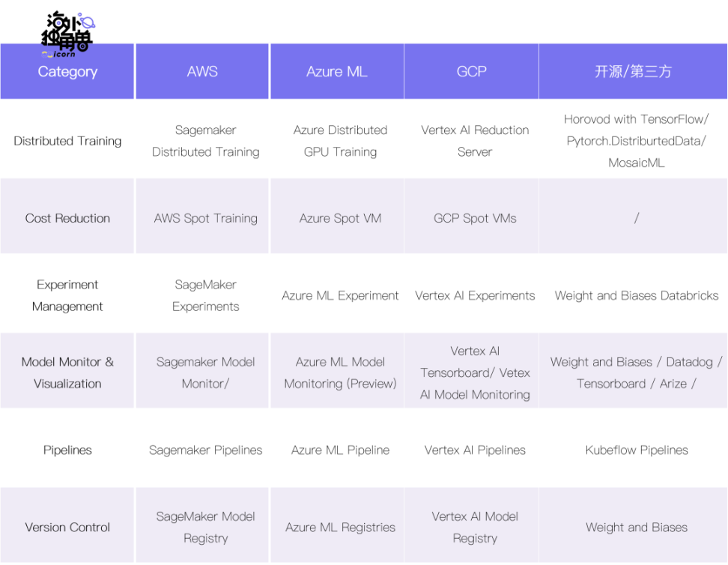728x565 pixels.
Task: Click the Azure ML Model Monitoring (Preview) cell
Action: point(340,372)
